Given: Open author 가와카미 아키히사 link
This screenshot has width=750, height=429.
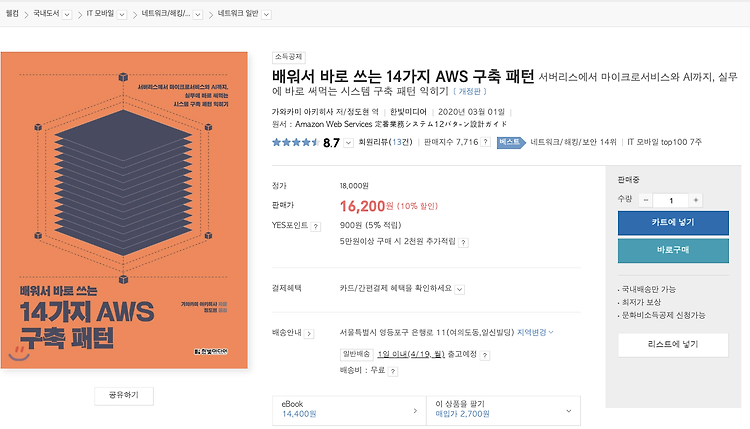Looking at the screenshot, I should pos(303,112).
